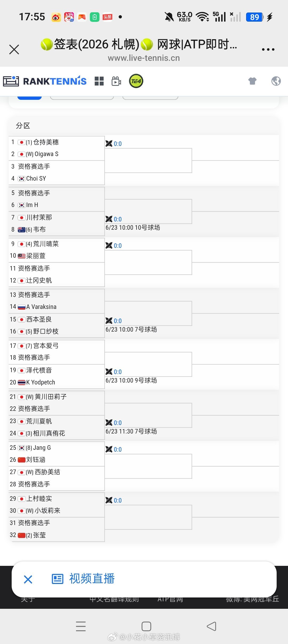
Task: Close the browser page with X
Action: pyautogui.click(x=14, y=49)
